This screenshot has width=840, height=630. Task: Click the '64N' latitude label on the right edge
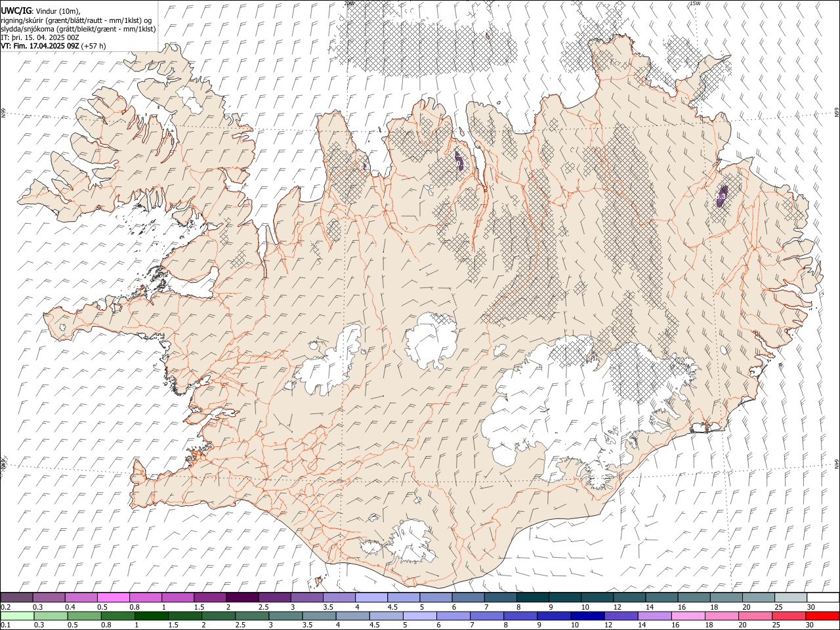[837, 463]
